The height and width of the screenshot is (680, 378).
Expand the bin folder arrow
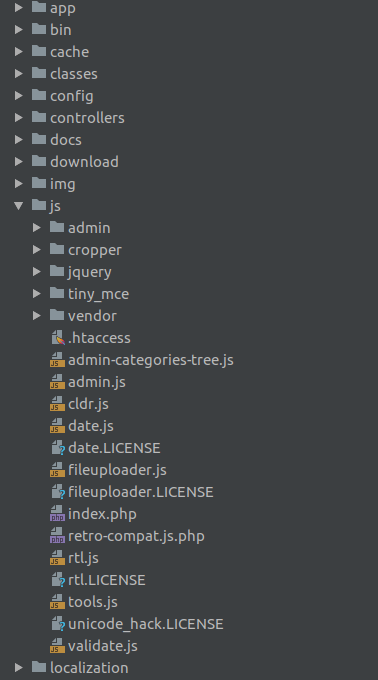tap(19, 29)
